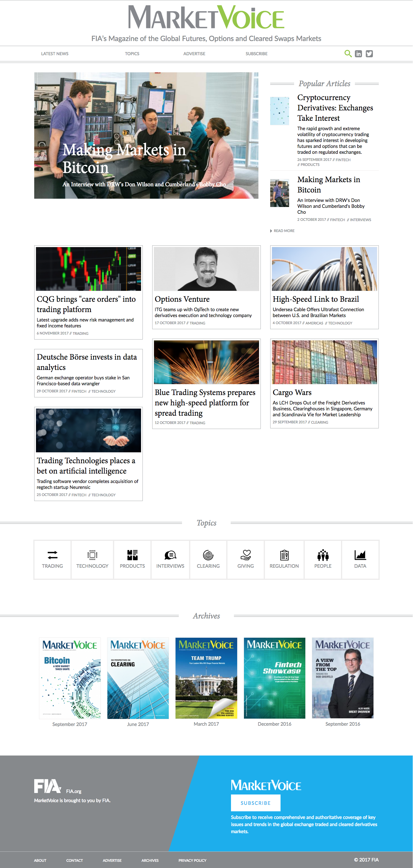
Task: Open Making Markets in Bitcoin sidebar thumbnail
Action: tap(280, 193)
